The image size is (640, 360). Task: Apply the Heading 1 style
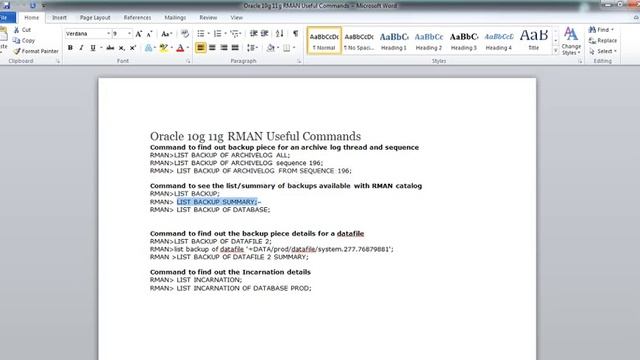click(x=394, y=41)
